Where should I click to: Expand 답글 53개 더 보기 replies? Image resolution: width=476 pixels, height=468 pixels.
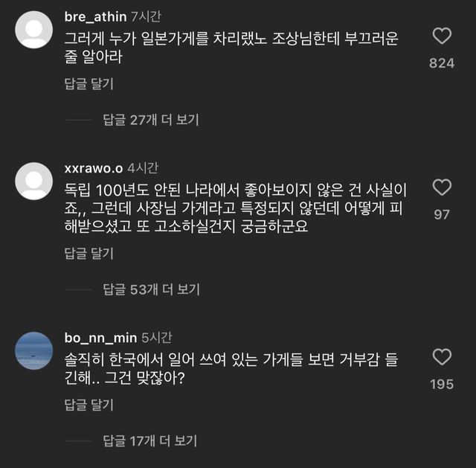[x=151, y=289]
